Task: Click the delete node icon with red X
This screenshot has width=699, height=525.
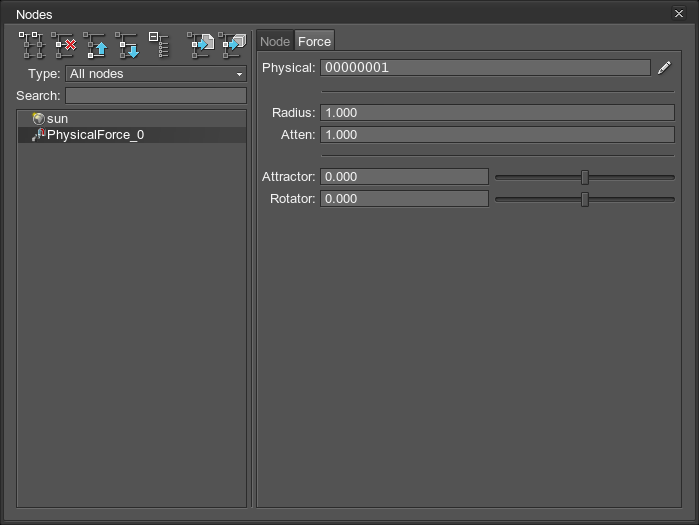Action: (64, 45)
